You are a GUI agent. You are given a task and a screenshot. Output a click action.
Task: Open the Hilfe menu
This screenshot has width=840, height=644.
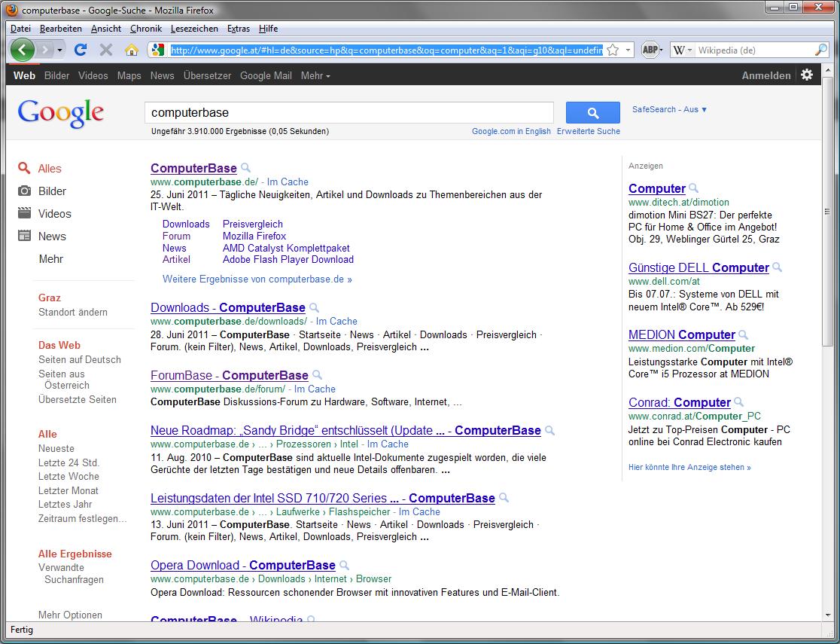click(268, 29)
